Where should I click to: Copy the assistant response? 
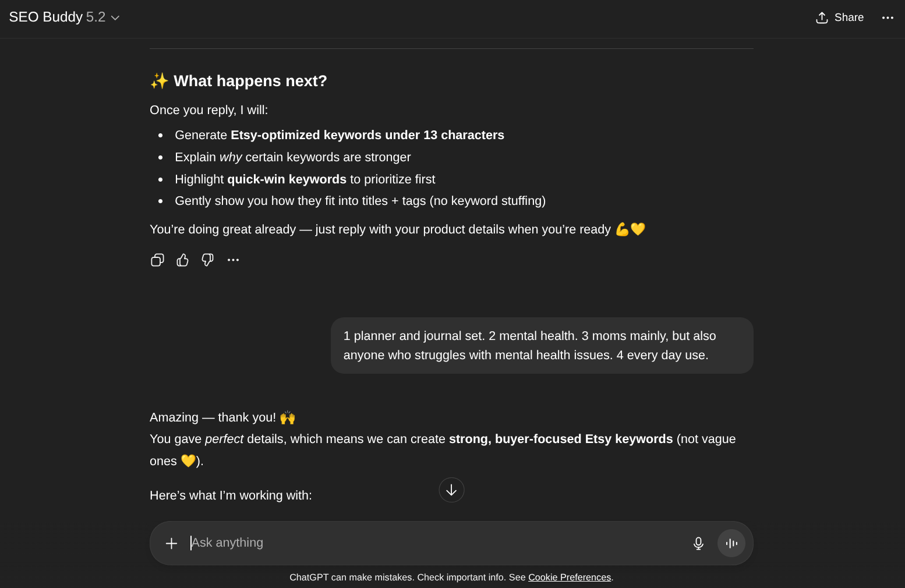pos(157,260)
